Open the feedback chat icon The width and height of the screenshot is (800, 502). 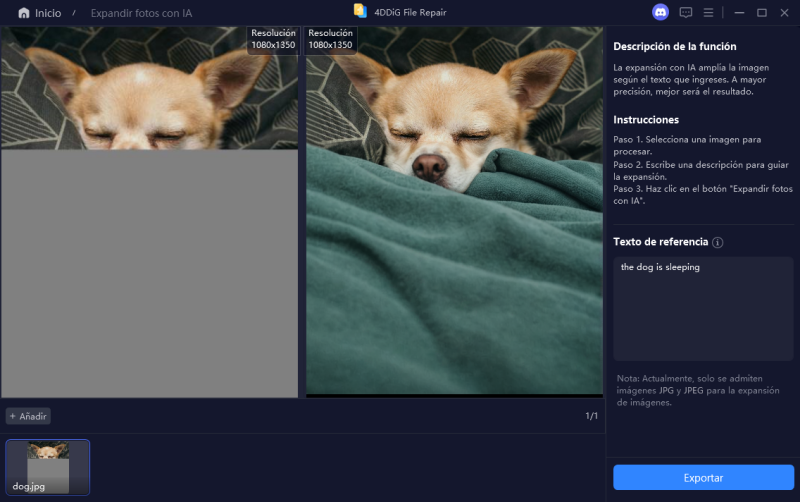tap(686, 13)
